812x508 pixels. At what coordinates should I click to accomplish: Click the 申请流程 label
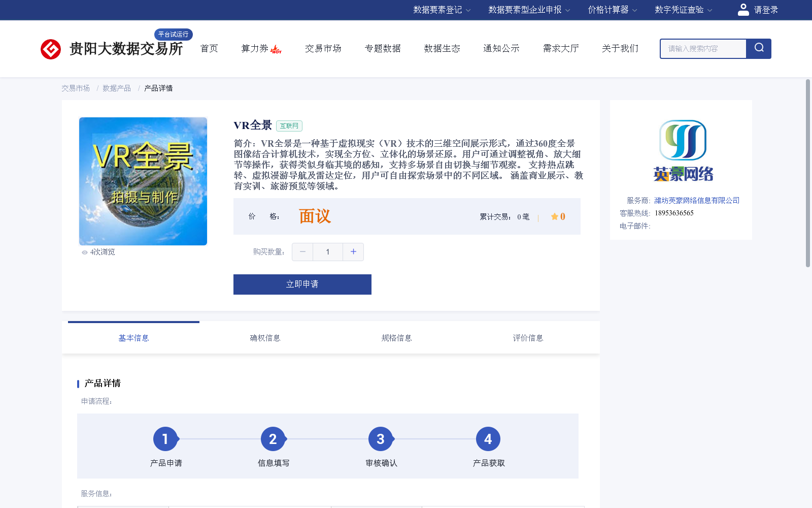pyautogui.click(x=96, y=401)
